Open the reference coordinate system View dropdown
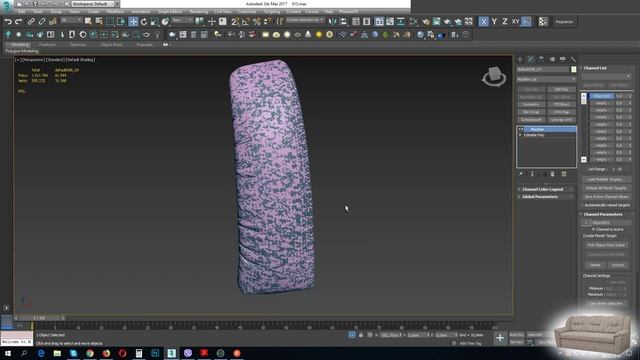The image size is (640, 360). click(x=182, y=21)
